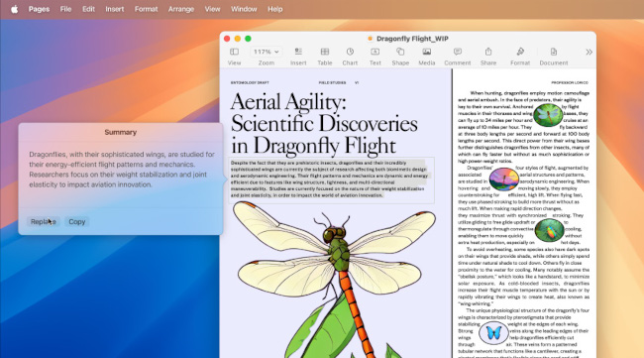Add a Comment from the toolbar

tap(458, 52)
